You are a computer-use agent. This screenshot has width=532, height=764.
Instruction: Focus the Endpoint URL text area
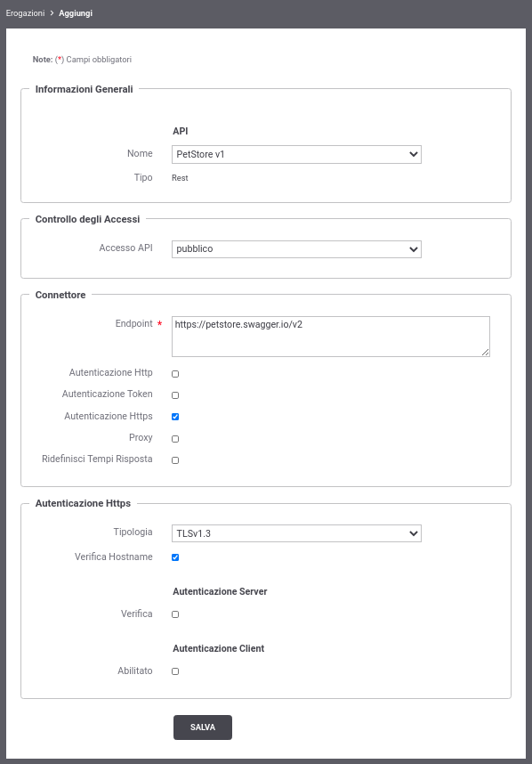click(331, 337)
